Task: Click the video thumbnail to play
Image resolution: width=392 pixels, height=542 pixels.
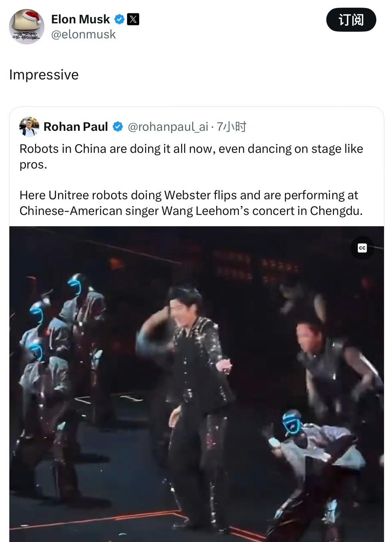Action: point(196,384)
